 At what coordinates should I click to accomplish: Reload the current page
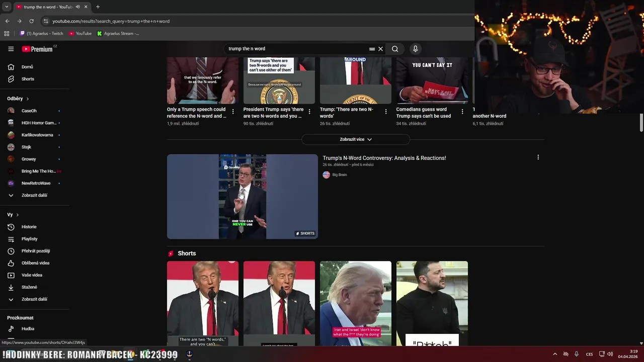click(31, 21)
